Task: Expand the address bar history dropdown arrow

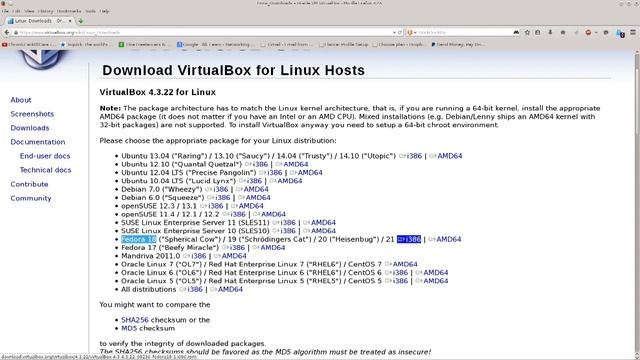Action: pos(394,32)
